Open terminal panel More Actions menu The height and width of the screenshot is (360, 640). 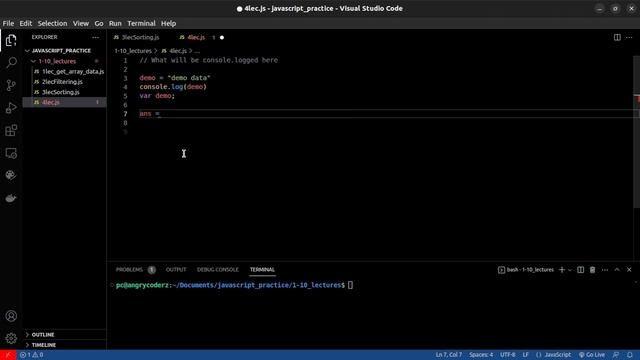click(x=605, y=270)
